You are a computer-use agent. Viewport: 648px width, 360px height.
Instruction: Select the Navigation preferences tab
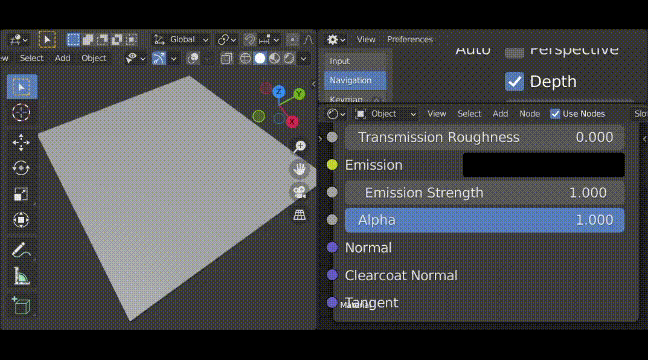pyautogui.click(x=355, y=81)
